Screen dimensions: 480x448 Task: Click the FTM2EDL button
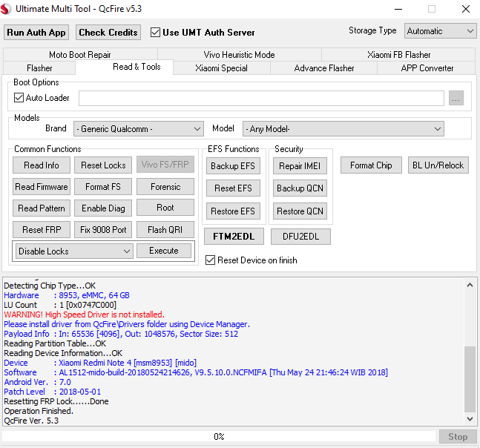click(234, 237)
